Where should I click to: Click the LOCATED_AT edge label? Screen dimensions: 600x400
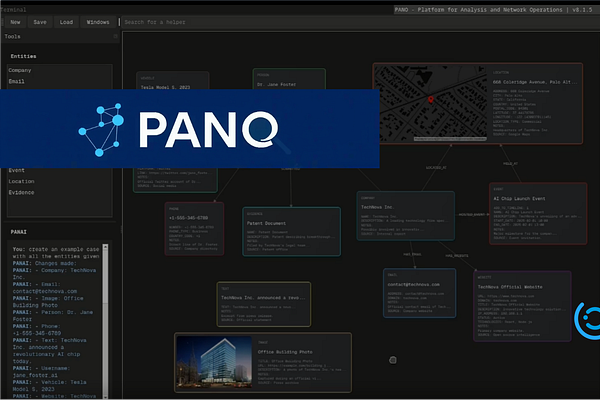(436, 168)
